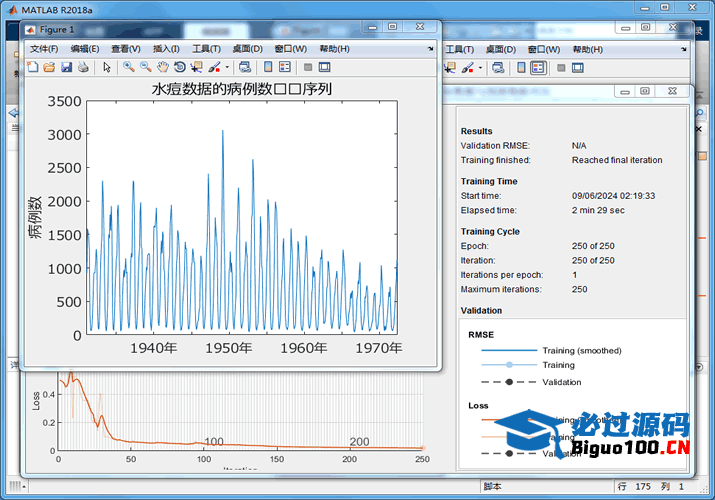Dock Figure 1 using the corner arrow
715x500 pixels.
coord(430,49)
